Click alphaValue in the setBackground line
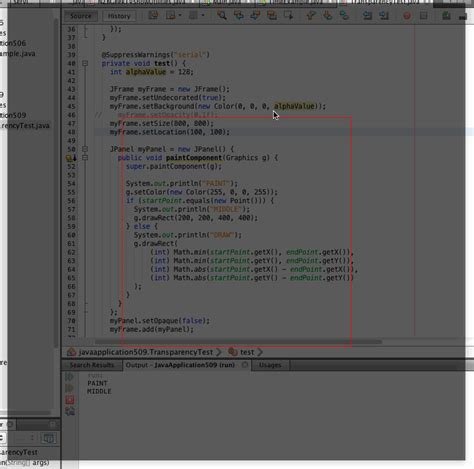Screen dimensions: 474x469 pos(294,106)
